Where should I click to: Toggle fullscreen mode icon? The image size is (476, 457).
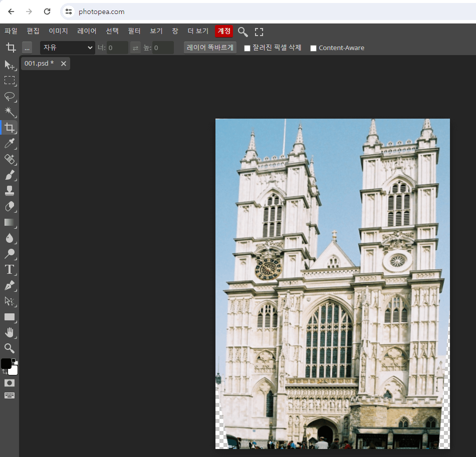[259, 32]
